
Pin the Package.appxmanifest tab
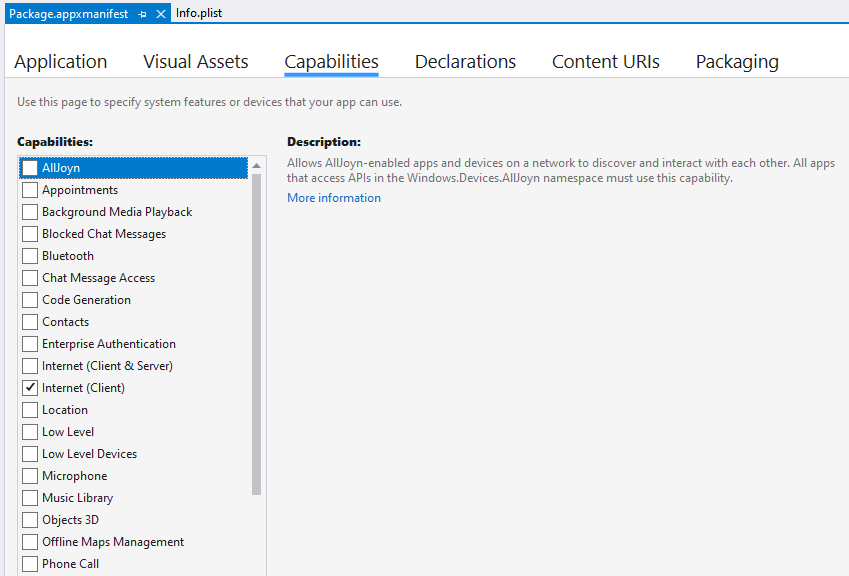pos(142,14)
